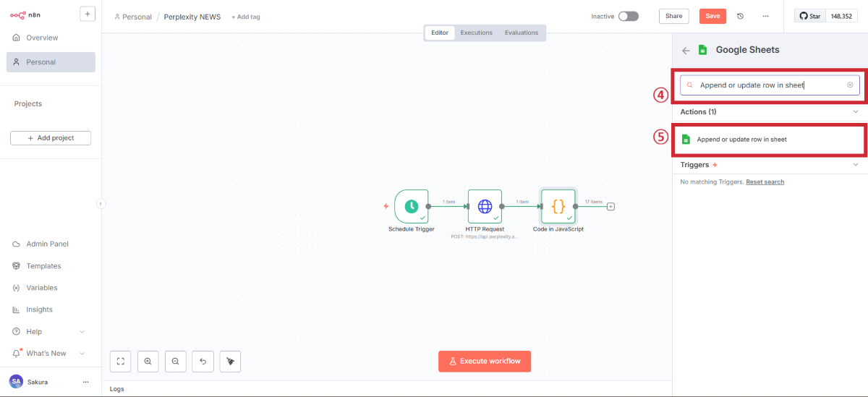Screen dimensions: 868x397
Task: Click the node search input field
Action: pyautogui.click(x=767, y=85)
